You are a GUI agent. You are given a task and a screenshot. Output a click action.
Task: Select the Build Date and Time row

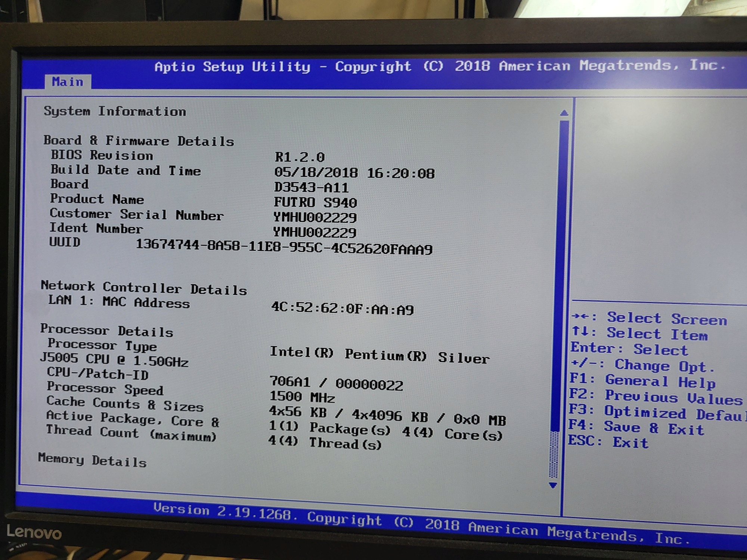125,170
